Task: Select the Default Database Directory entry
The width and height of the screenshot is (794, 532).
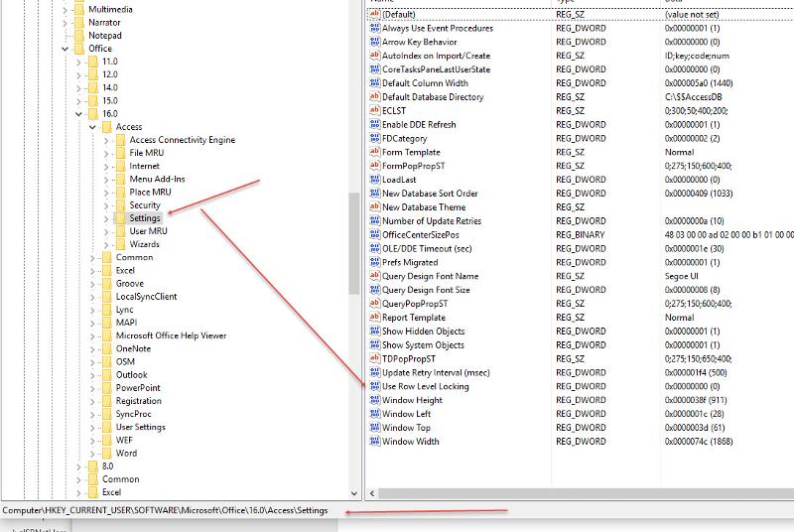Action: (x=433, y=97)
